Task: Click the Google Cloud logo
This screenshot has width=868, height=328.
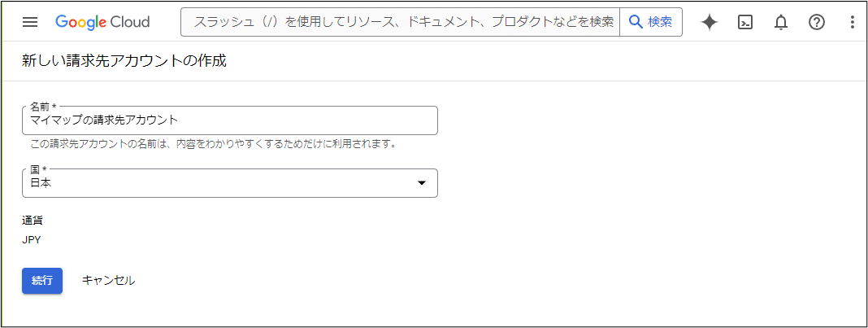Action: tap(102, 22)
